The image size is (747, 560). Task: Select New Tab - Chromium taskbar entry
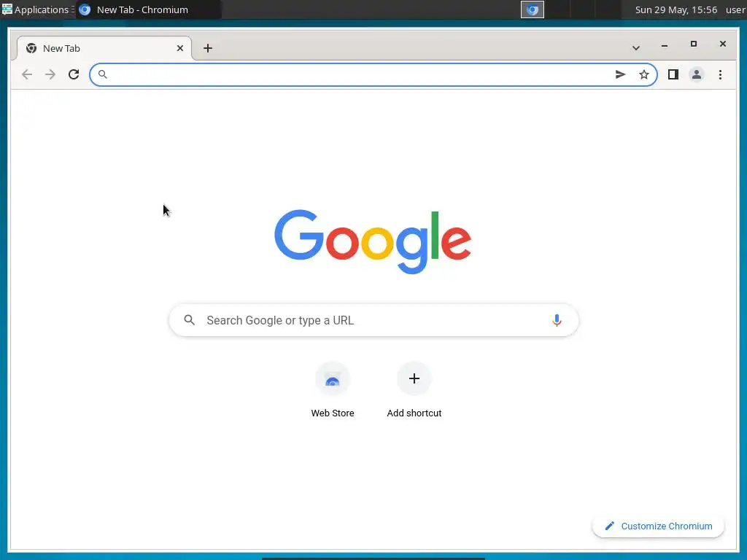[147, 9]
